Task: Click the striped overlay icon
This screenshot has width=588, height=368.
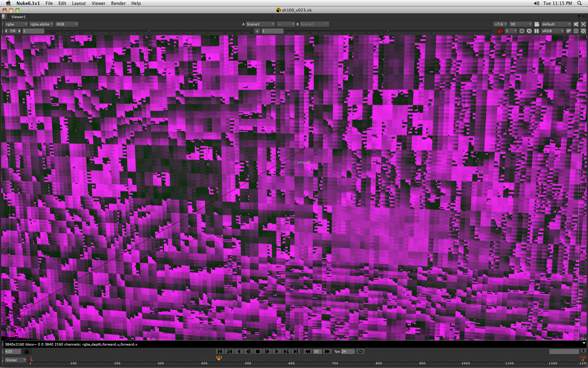Action: pos(583,31)
